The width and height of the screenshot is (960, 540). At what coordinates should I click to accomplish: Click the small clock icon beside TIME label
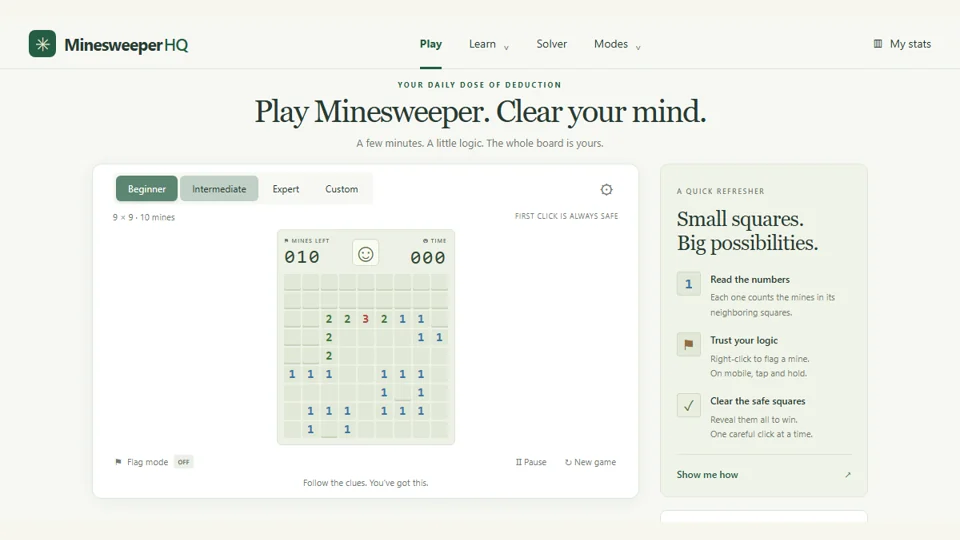pos(426,241)
